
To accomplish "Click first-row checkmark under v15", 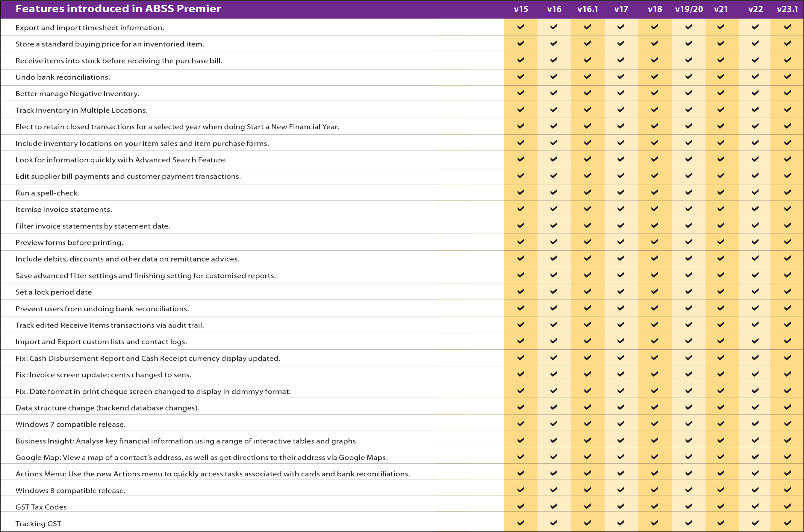I will [521, 26].
